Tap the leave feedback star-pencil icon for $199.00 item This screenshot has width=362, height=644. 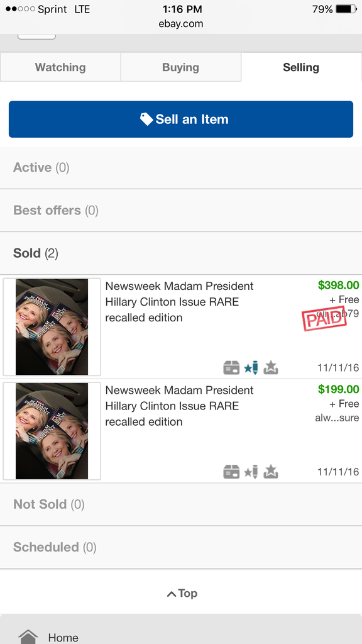point(251,472)
